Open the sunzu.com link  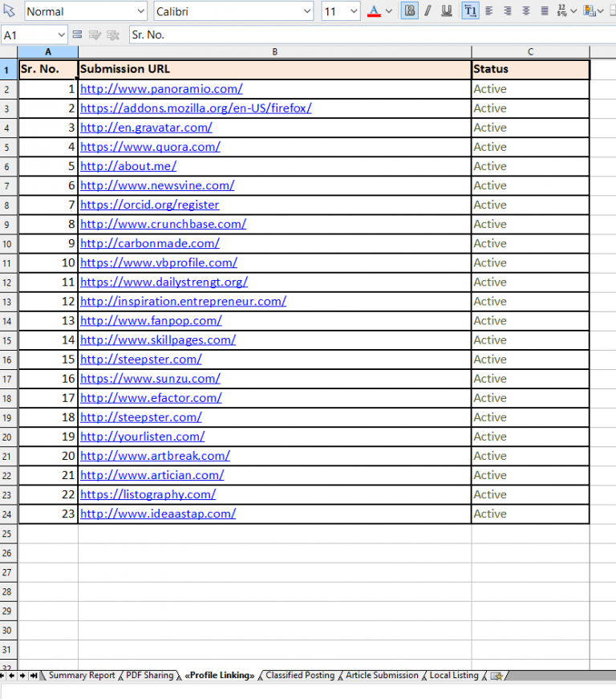(150, 379)
